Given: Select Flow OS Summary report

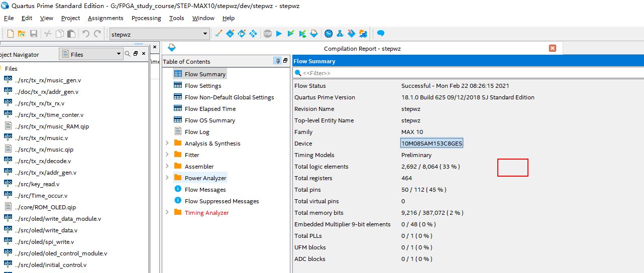Looking at the screenshot, I should (x=209, y=120).
